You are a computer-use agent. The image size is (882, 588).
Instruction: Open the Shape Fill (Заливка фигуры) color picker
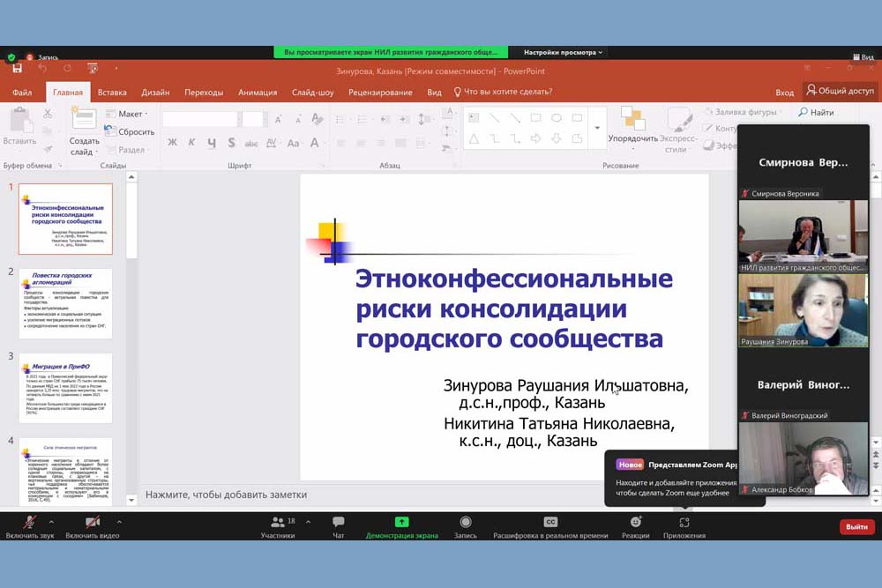coord(741,112)
